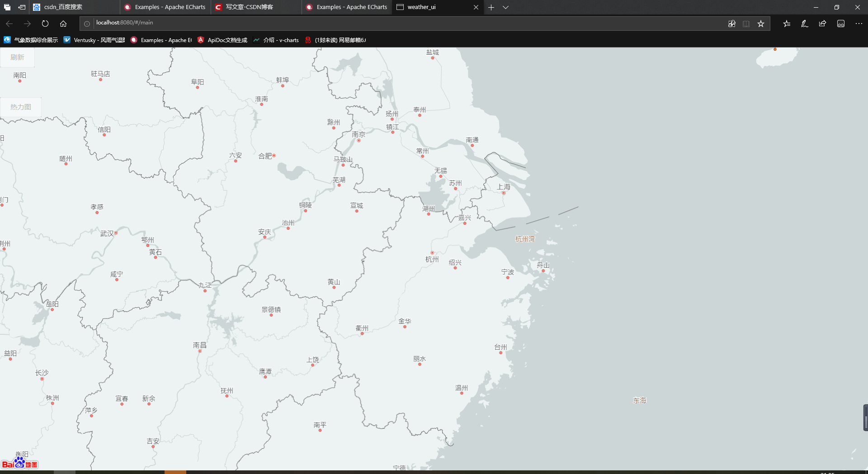Image resolution: width=868 pixels, height=474 pixels.
Task: Open the tab preview stack icon
Action: (x=7, y=7)
